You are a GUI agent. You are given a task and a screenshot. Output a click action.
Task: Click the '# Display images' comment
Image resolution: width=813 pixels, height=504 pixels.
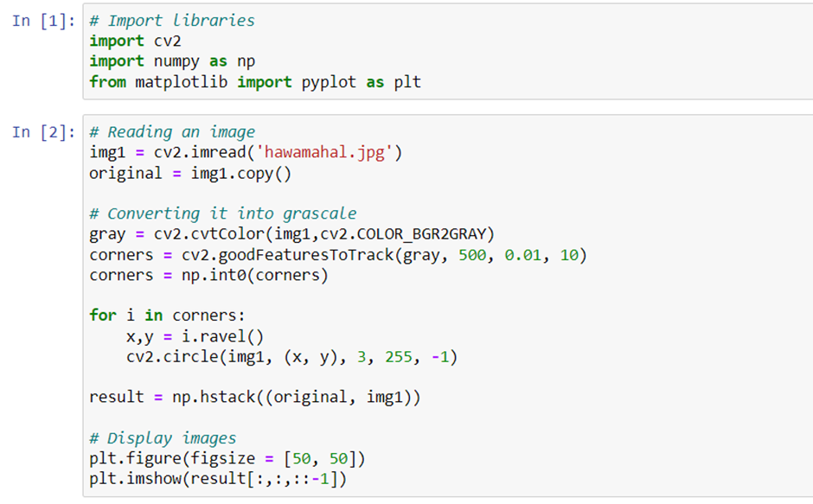coord(163,438)
